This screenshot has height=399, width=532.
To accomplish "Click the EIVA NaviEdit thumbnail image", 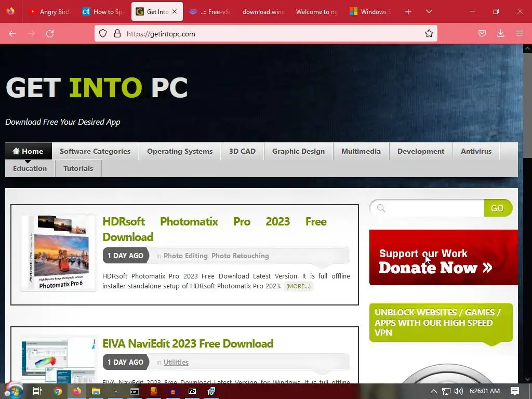I will 58,361.
